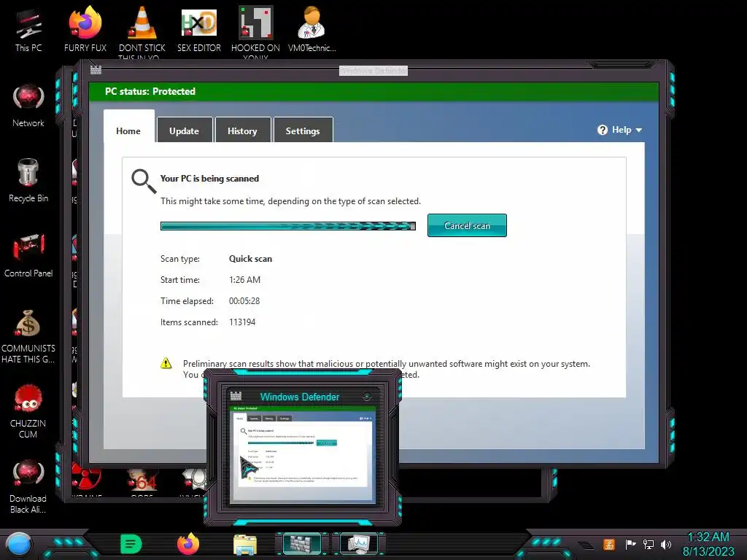Select the red radiation symbol desktop icon
The width and height of the screenshot is (747, 560).
[x=86, y=478]
